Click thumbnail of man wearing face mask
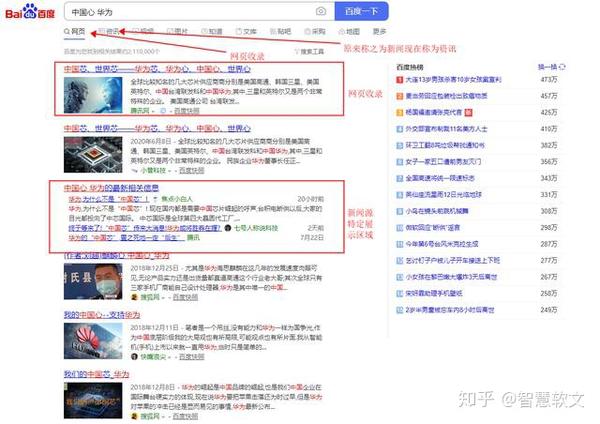This screenshot has width=600, height=424. (93, 281)
